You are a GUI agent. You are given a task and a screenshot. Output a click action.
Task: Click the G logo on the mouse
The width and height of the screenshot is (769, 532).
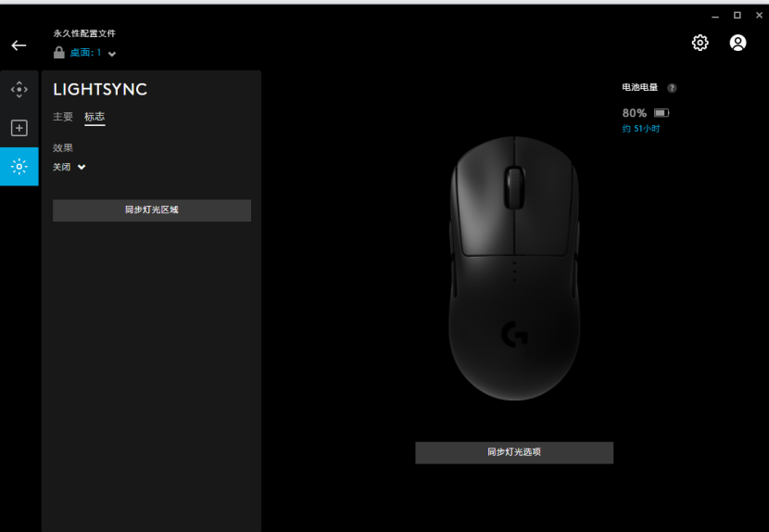[x=514, y=335]
